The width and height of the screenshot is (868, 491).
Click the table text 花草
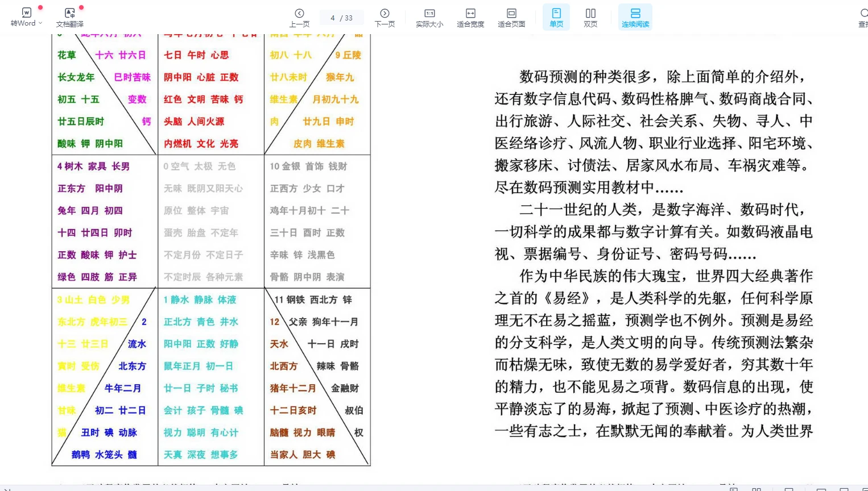pos(67,55)
